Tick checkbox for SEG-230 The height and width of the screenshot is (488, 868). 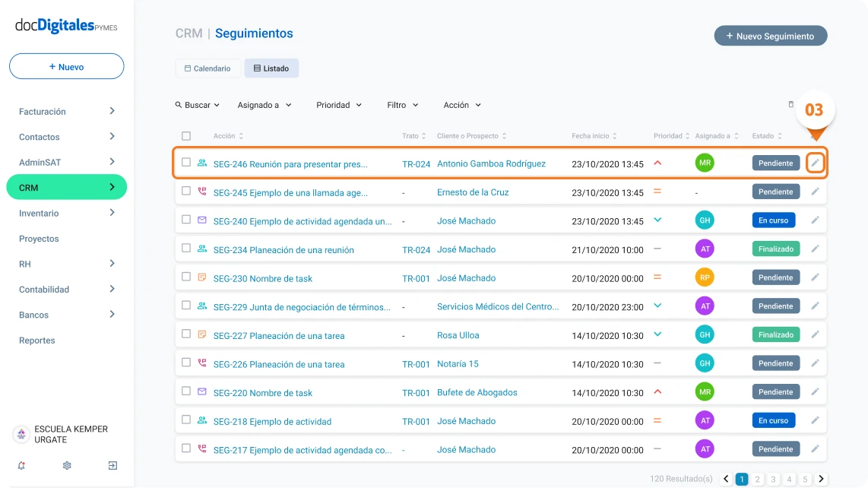[186, 277]
